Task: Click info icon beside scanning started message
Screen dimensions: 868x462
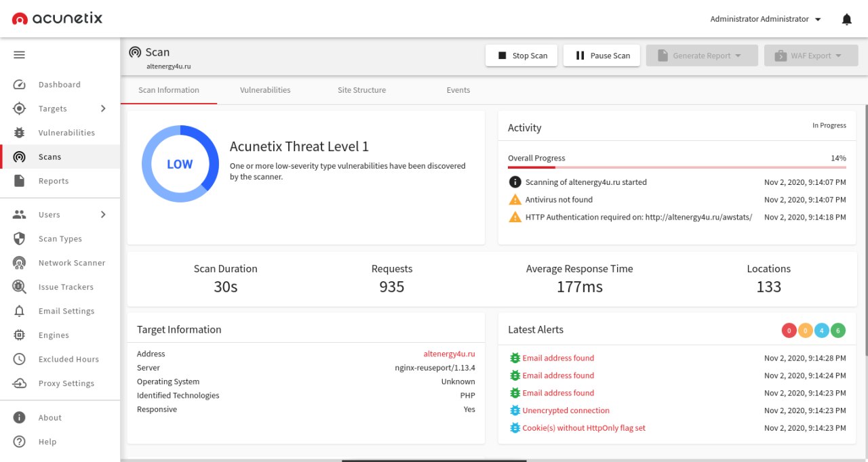Action: click(515, 182)
